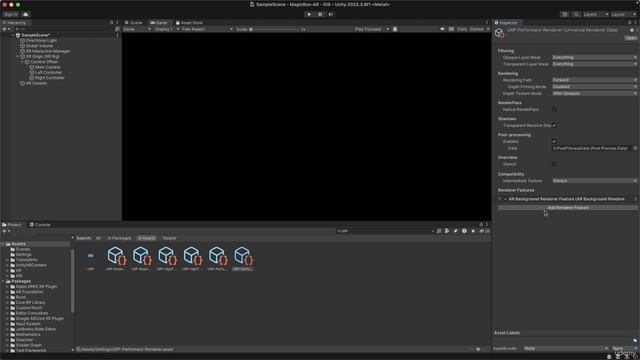640x360 pixels.
Task: Select the Project tab
Action: pyautogui.click(x=12, y=225)
